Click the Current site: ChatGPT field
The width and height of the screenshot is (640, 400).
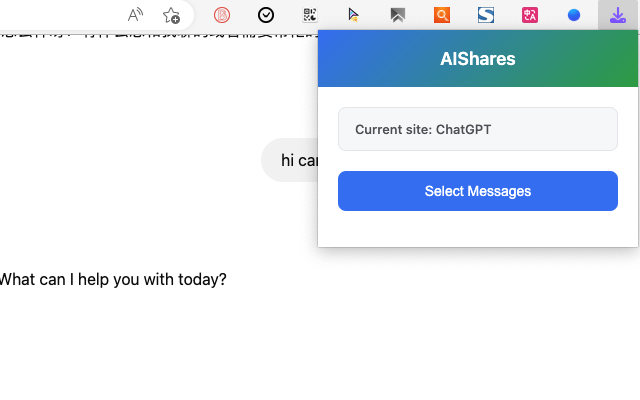pos(478,129)
